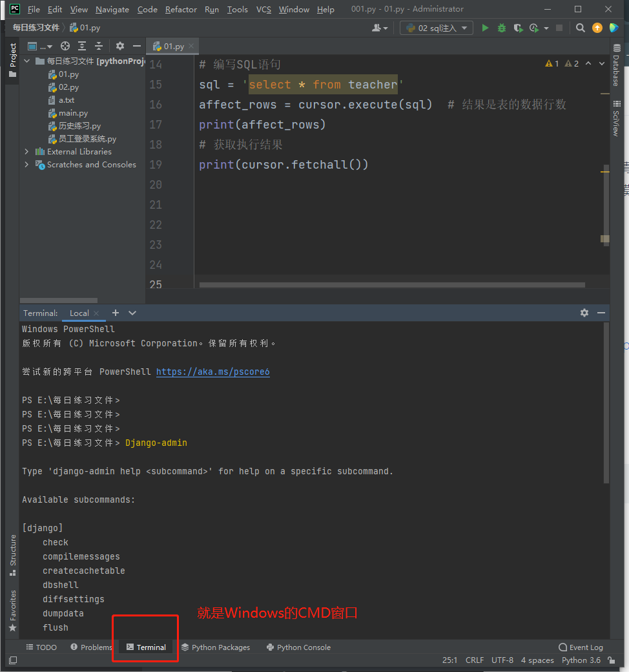Open the user account icon dropdown
The width and height of the screenshot is (629, 672).
coord(380,28)
